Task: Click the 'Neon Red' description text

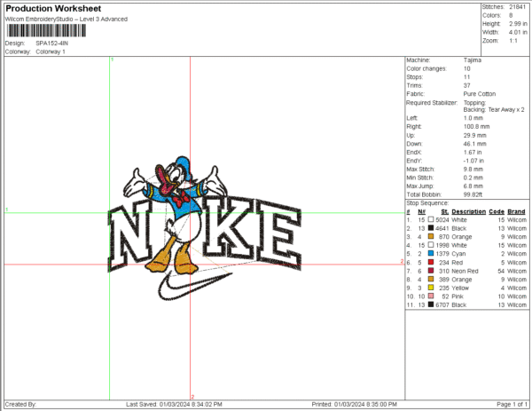Action: pyautogui.click(x=465, y=271)
